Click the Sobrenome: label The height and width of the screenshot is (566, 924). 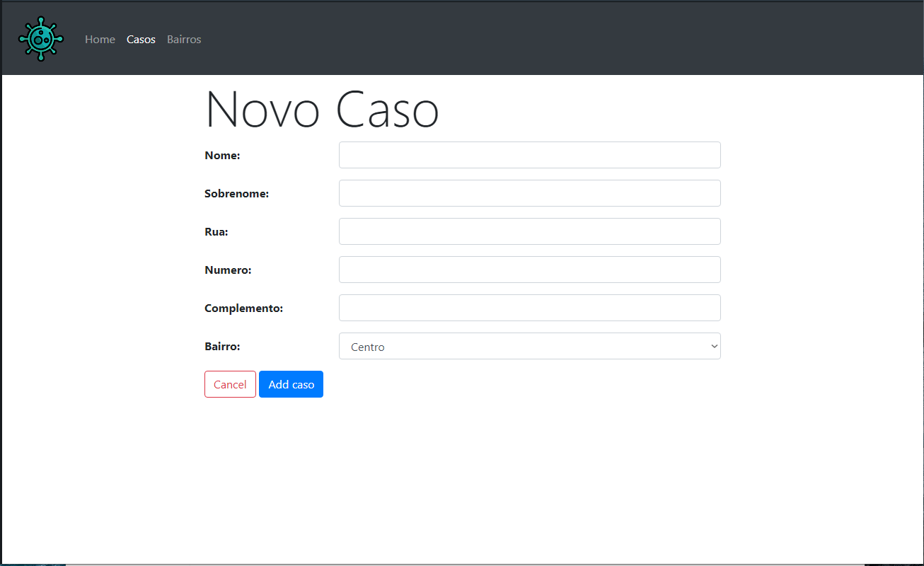[x=236, y=194]
